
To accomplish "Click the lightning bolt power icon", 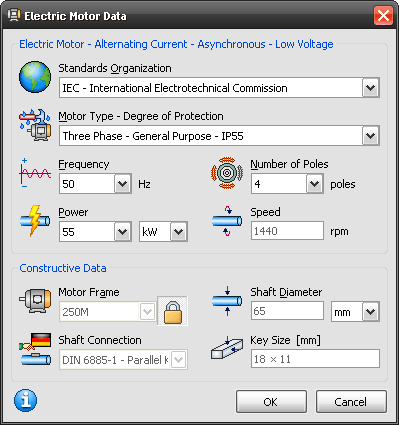I will [35, 221].
